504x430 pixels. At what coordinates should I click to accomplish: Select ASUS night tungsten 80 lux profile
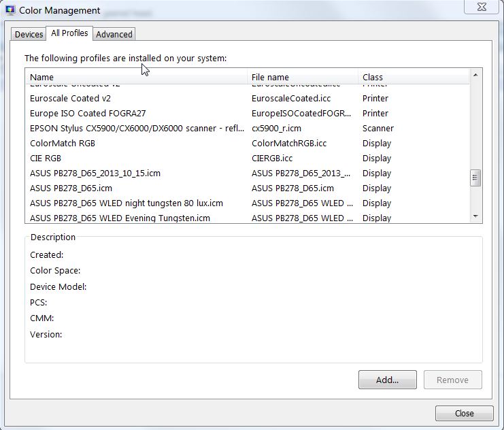127,203
